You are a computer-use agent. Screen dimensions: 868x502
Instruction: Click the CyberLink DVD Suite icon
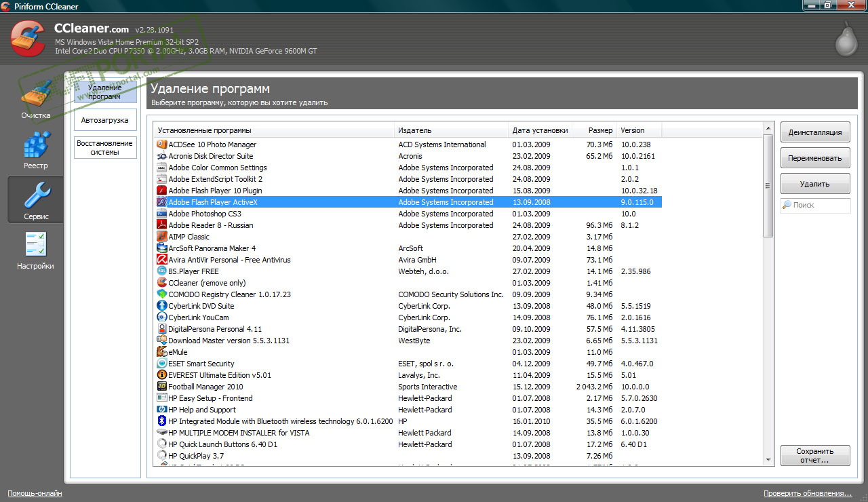[x=162, y=306]
